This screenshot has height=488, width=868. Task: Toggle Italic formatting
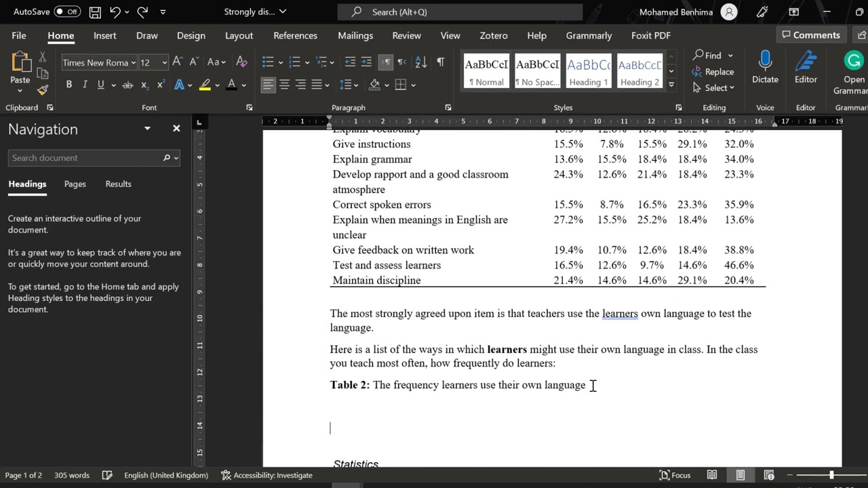pos(85,85)
